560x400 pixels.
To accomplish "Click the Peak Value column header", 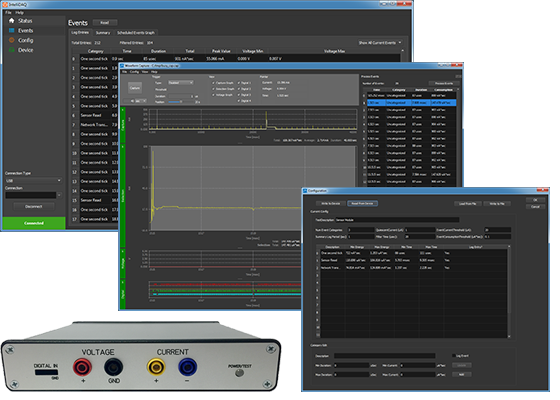I will tap(221, 51).
